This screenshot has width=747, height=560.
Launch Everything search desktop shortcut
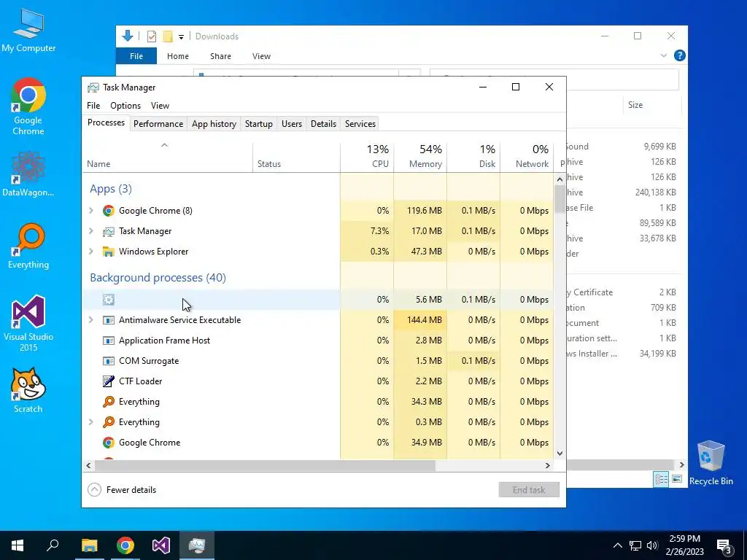pos(28,246)
